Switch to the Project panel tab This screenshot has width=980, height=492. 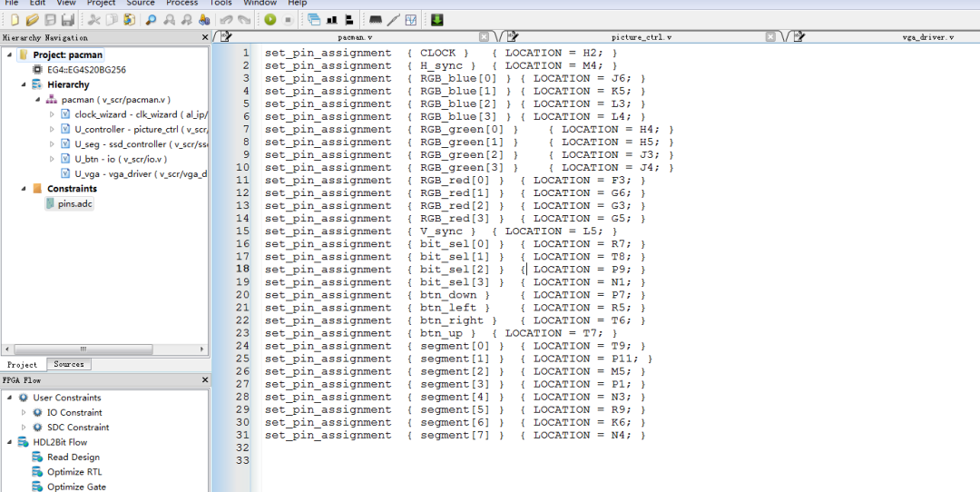(x=23, y=365)
